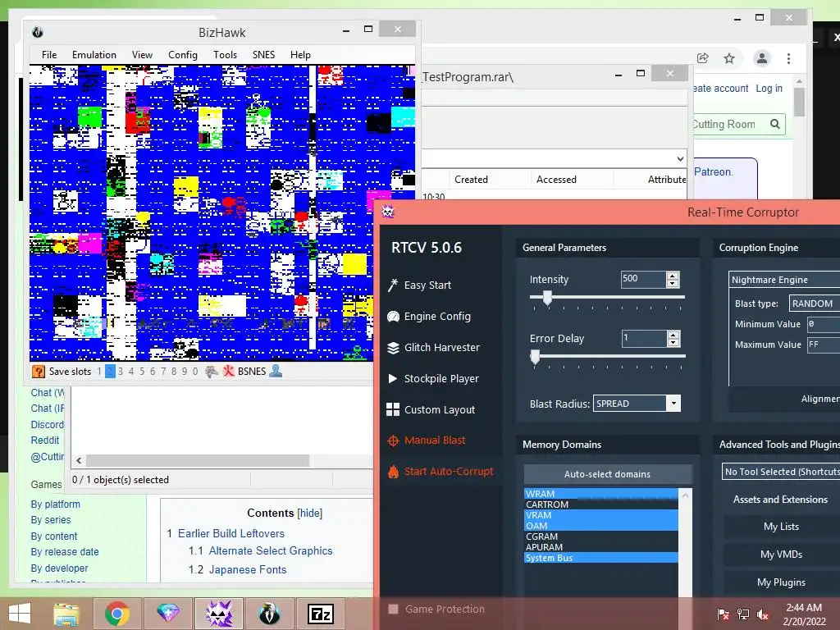
Task: Adjust the Error Delay slider handle
Action: (535, 357)
